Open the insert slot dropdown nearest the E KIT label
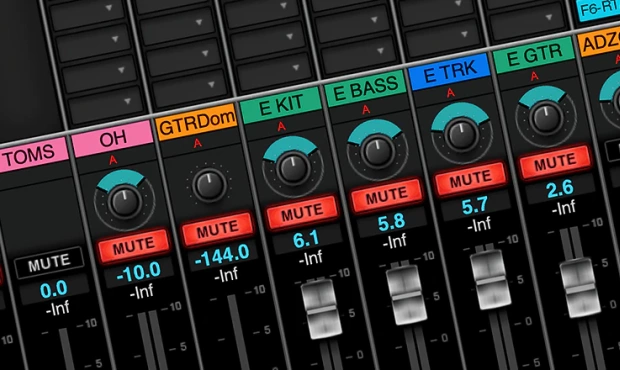 274,72
